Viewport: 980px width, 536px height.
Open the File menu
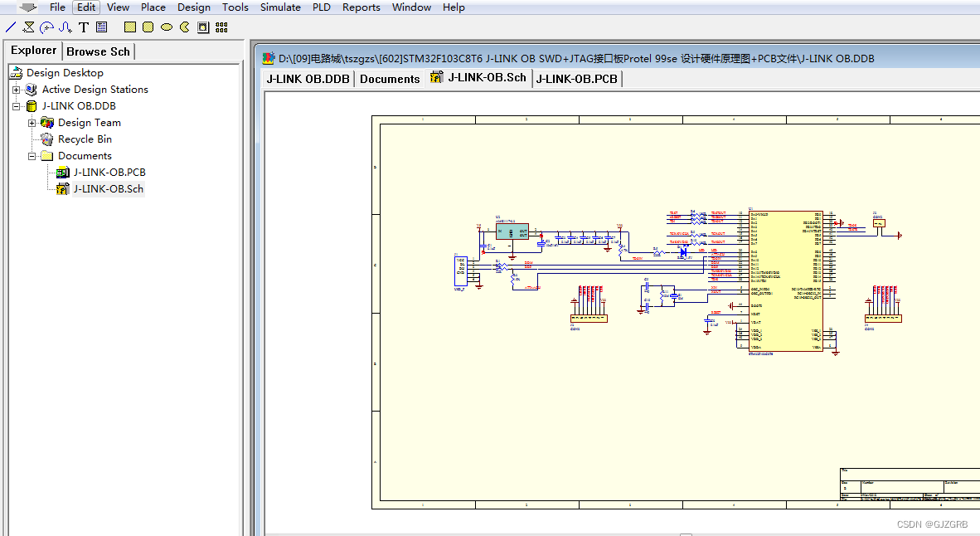[x=57, y=7]
